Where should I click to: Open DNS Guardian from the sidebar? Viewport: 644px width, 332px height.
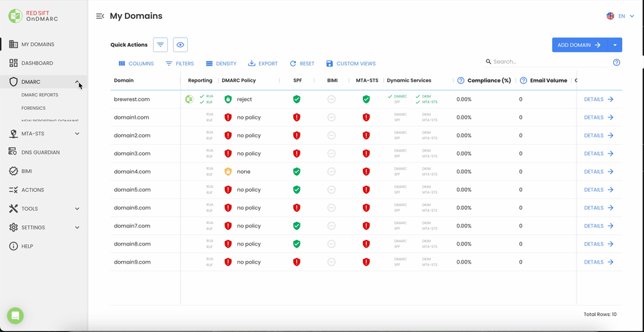click(40, 152)
